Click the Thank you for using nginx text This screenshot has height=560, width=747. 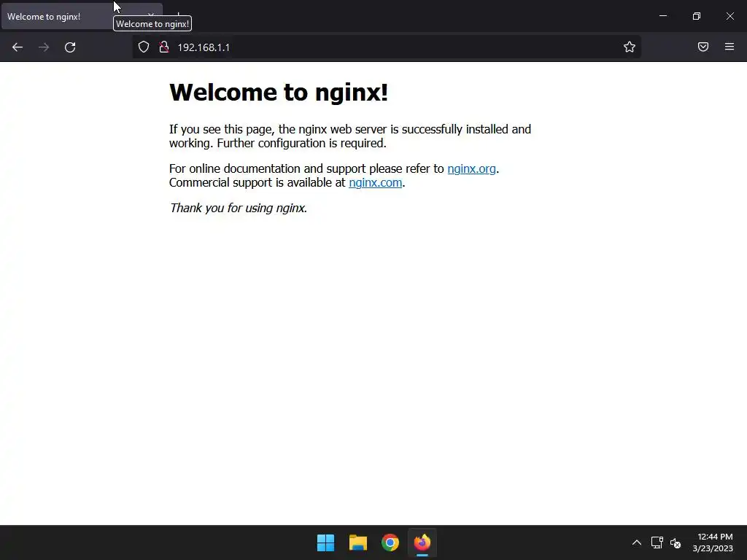[239, 208]
